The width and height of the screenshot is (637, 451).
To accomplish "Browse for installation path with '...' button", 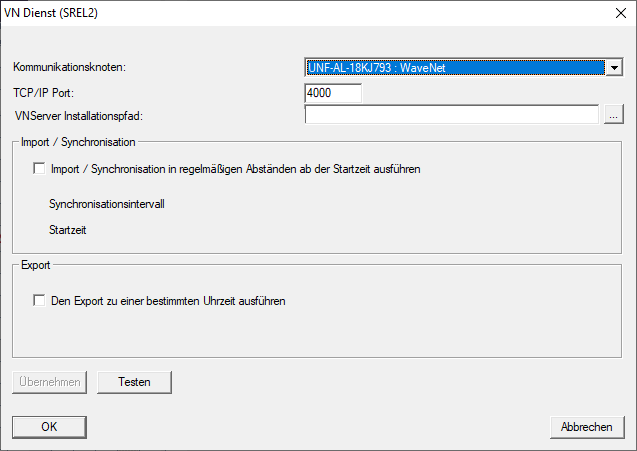I will (x=614, y=115).
